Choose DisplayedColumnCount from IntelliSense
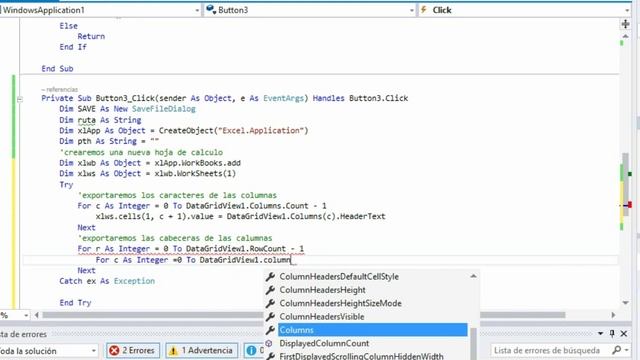 click(x=324, y=343)
